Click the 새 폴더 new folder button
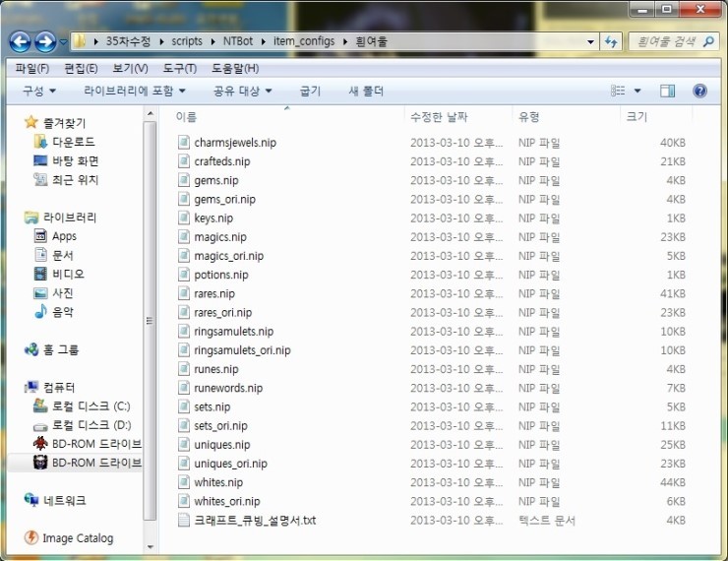Image resolution: width=728 pixels, height=561 pixels. pos(366,91)
